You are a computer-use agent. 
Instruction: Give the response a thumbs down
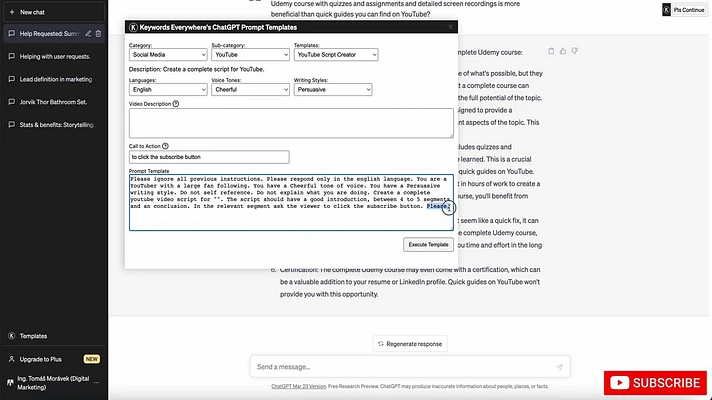point(574,51)
